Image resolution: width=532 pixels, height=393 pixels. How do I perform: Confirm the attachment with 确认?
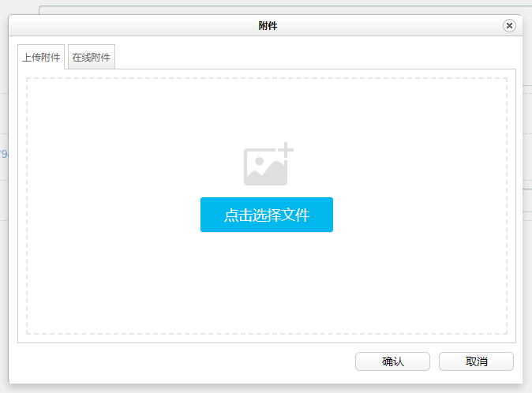(x=392, y=361)
